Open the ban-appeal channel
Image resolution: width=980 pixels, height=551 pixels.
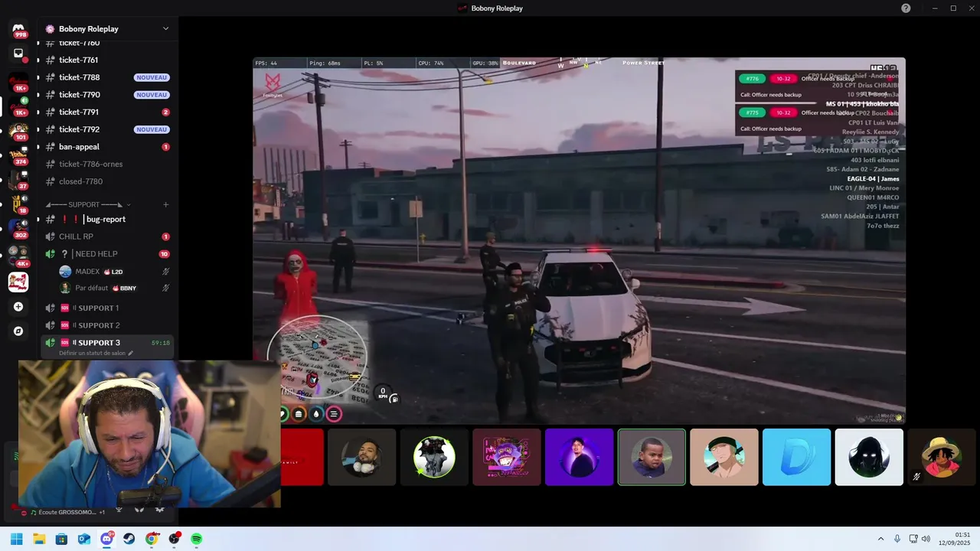click(107, 147)
